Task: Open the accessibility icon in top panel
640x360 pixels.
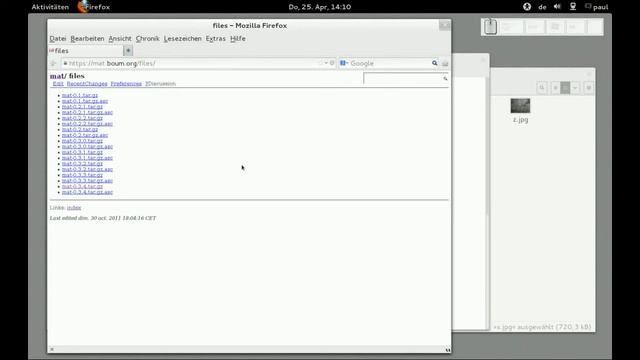Action: click(527, 7)
